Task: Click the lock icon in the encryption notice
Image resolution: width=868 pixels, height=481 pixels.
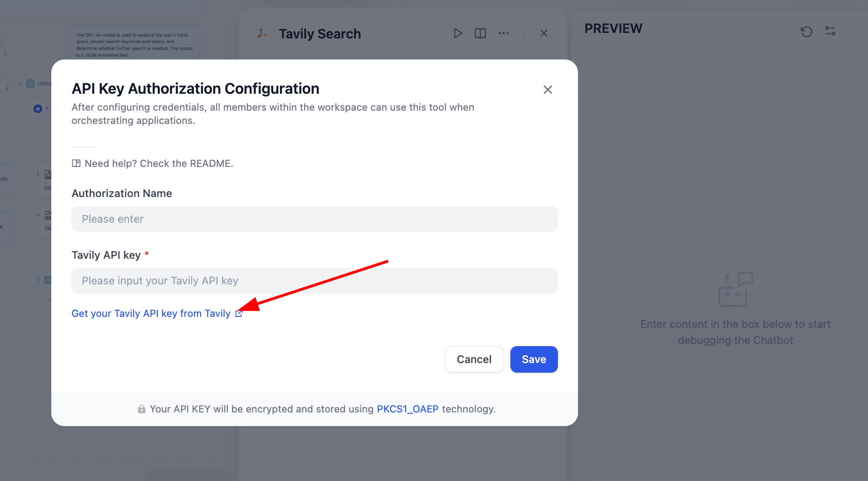Action: (x=142, y=409)
